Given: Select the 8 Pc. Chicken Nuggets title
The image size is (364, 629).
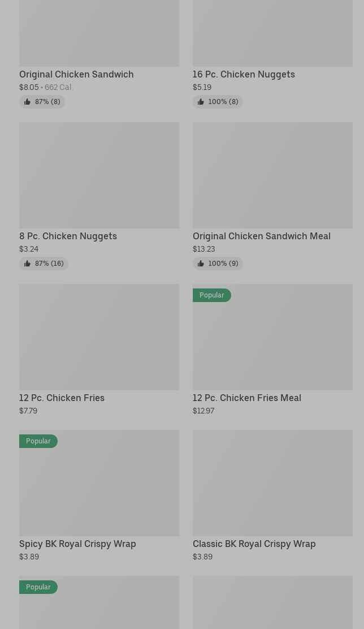Looking at the screenshot, I should pos(68,236).
